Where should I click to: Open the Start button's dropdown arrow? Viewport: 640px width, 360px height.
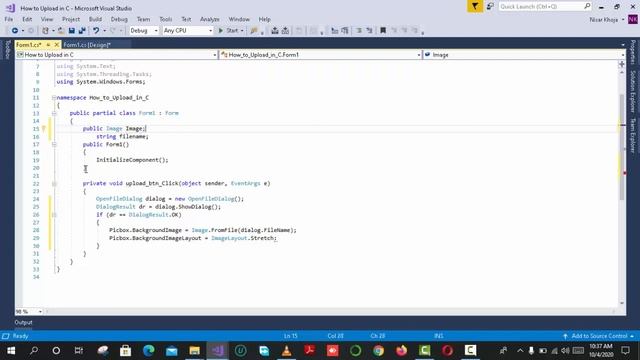click(242, 31)
